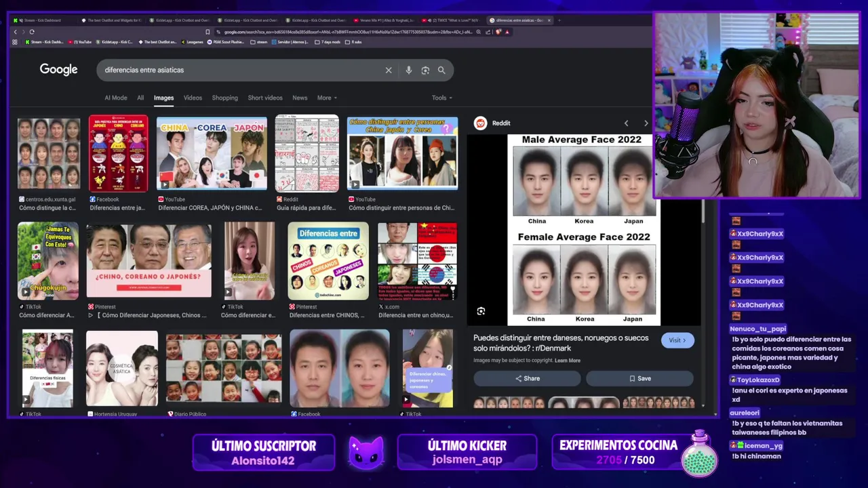
Task: Open the Reddit source icon in preview panel
Action: click(x=480, y=123)
